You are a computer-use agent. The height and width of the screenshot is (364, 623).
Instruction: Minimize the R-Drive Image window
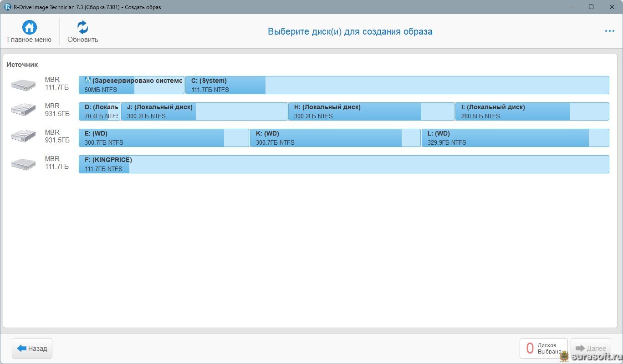[571, 7]
